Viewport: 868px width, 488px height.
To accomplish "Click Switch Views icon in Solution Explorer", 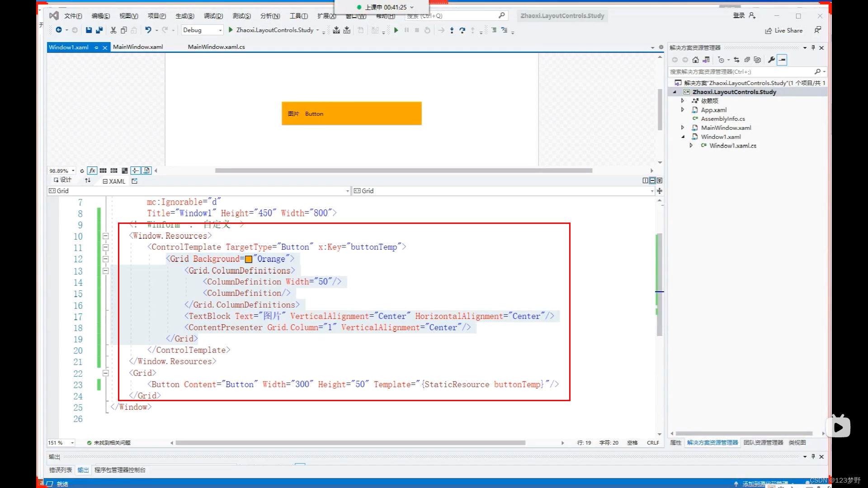I will [706, 60].
